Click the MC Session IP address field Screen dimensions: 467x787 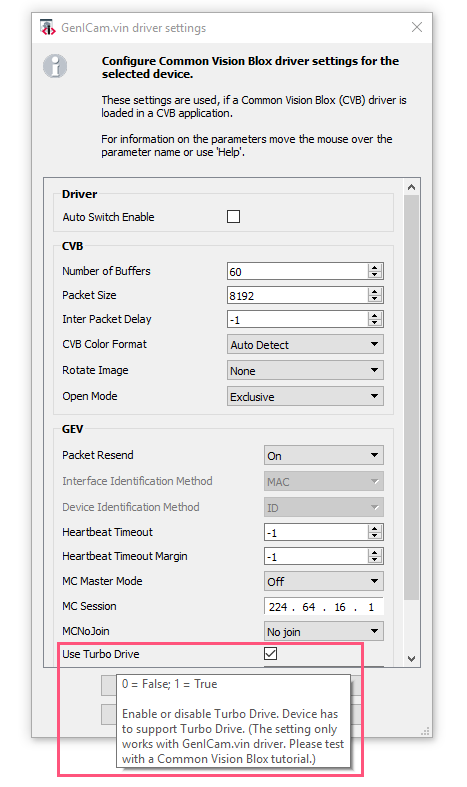pyautogui.click(x=324, y=607)
